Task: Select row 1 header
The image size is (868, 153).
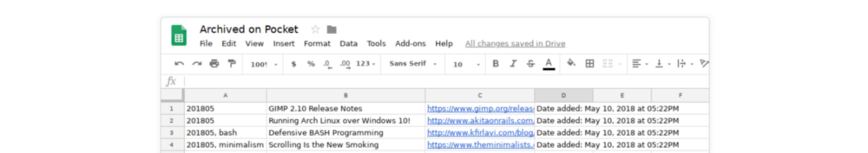Action: click(x=172, y=108)
